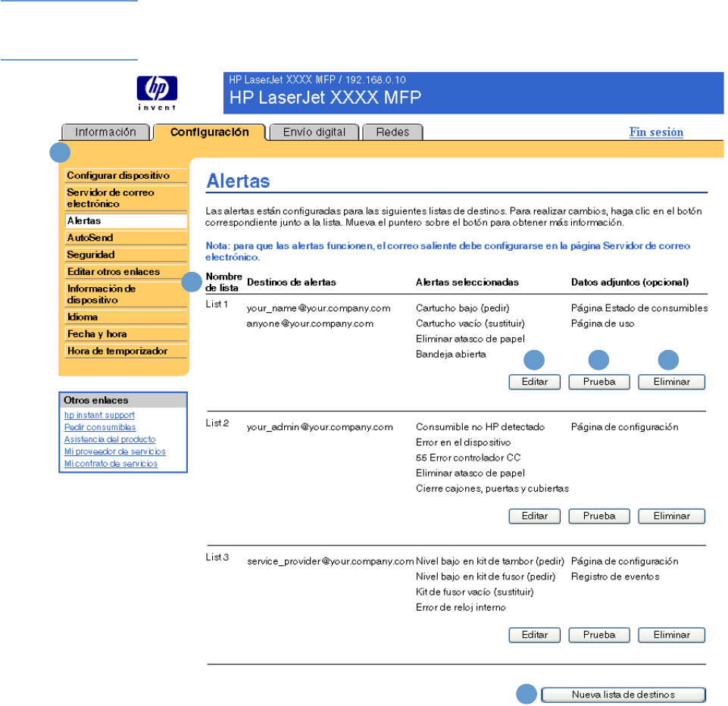This screenshot has height=706, width=728.
Task: Open Configurar dispositivo in the sidebar
Action: tap(126, 176)
